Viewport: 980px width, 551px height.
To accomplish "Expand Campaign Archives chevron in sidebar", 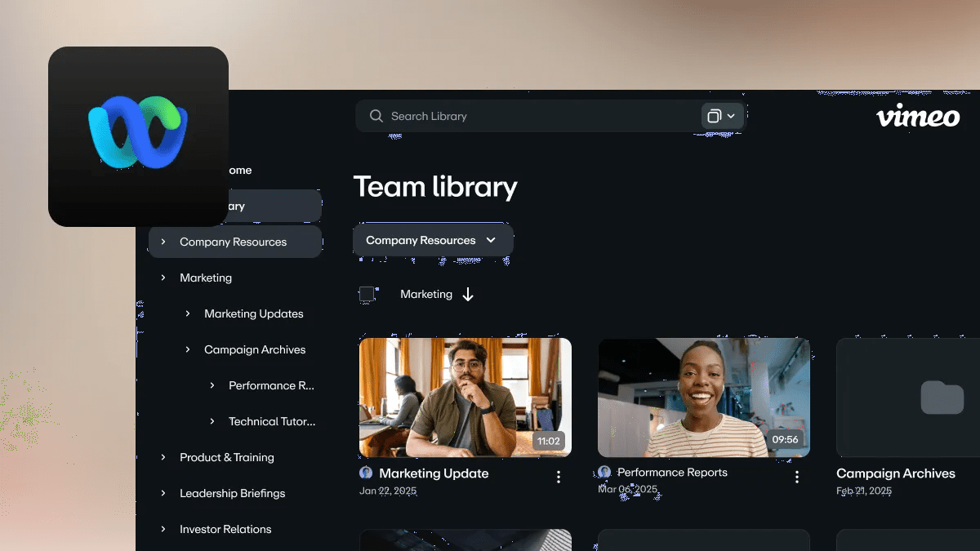I will (188, 349).
